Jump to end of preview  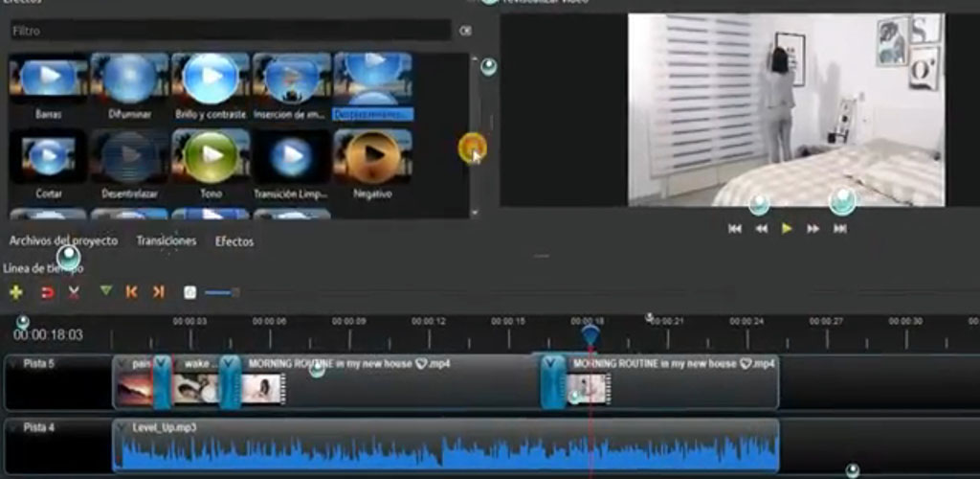click(x=840, y=229)
